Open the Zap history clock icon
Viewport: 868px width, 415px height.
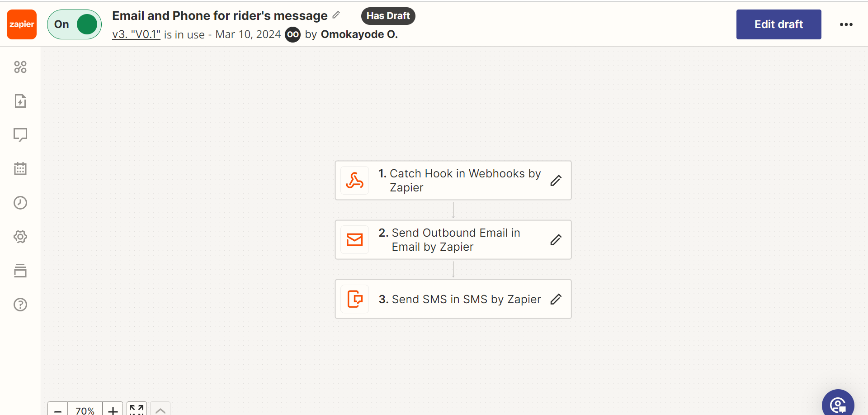click(x=20, y=203)
